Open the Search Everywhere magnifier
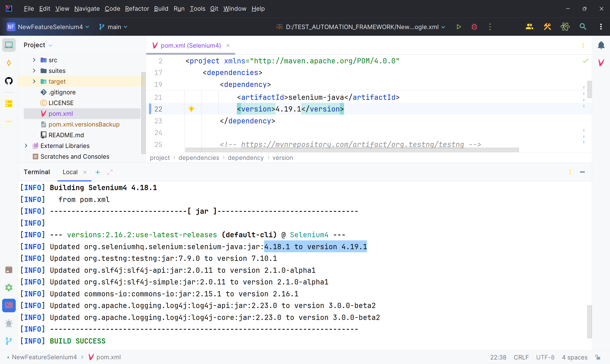The image size is (610, 364). click(583, 27)
